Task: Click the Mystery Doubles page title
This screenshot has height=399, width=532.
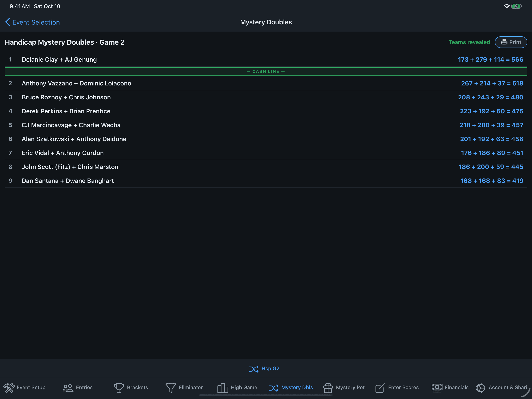Action: point(266,22)
